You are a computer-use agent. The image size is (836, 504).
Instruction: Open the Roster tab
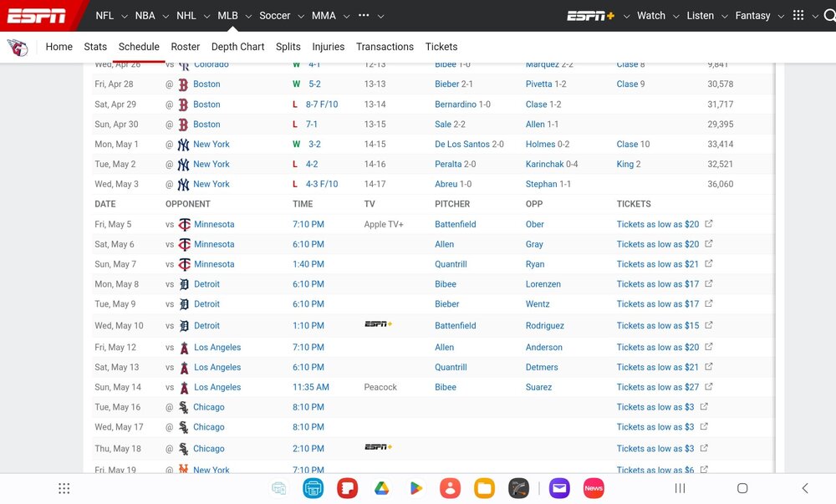tap(185, 47)
